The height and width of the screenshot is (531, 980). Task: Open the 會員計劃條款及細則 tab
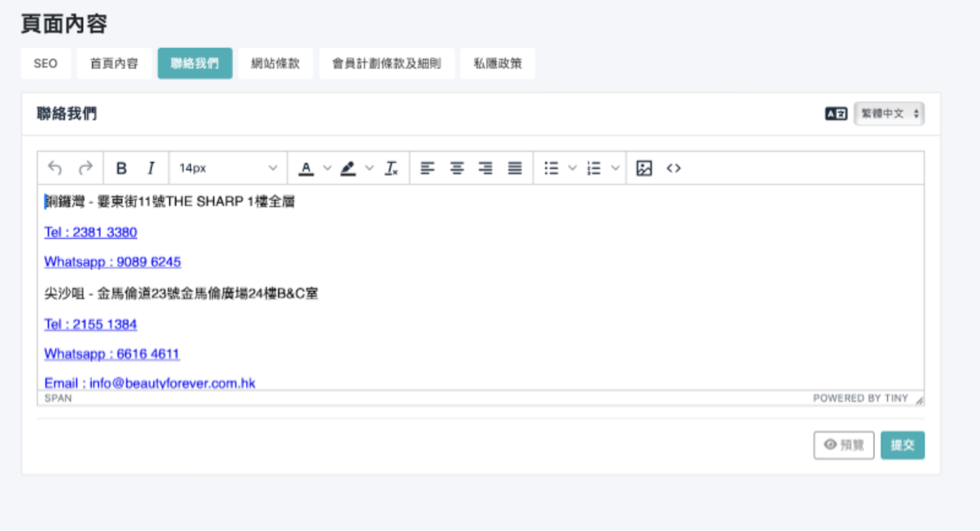(x=386, y=63)
